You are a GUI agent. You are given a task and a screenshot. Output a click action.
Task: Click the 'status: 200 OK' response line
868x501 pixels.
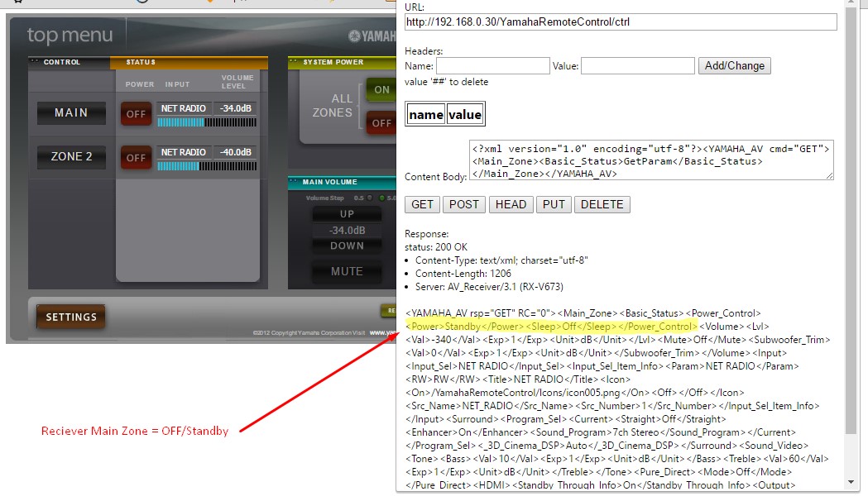coord(436,247)
